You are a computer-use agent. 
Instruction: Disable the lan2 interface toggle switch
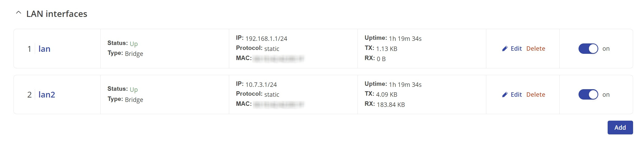coord(588,95)
